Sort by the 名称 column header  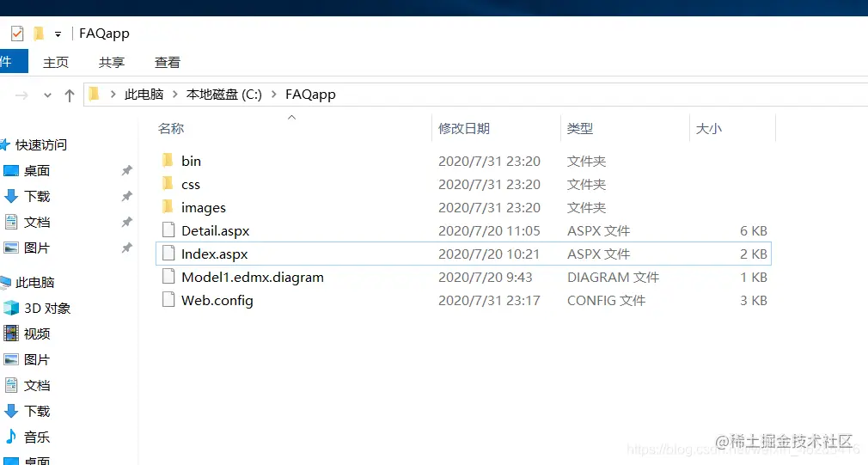tap(170, 128)
